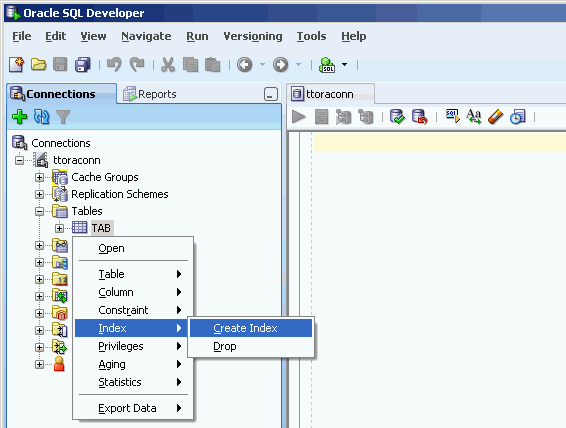
Task: Minimize the Connections panel
Action: 271,94
